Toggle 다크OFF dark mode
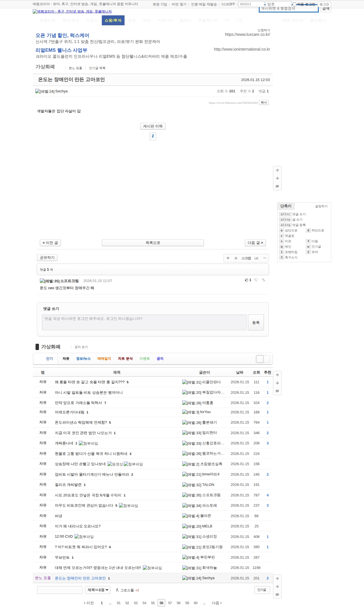Image resolution: width=364 pixels, height=613 pixels. (x=228, y=4)
